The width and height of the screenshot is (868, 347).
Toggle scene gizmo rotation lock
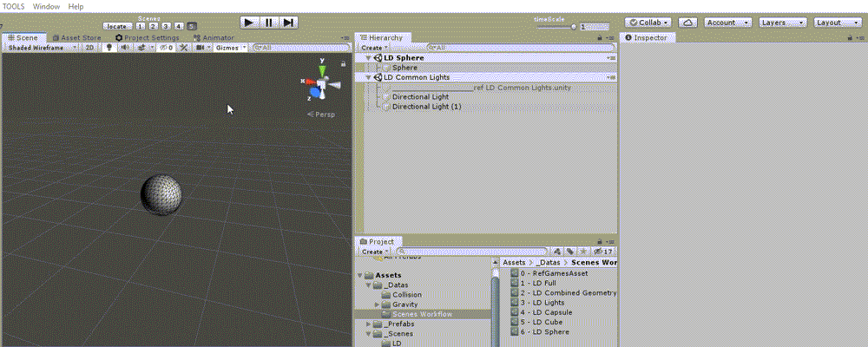point(343,64)
